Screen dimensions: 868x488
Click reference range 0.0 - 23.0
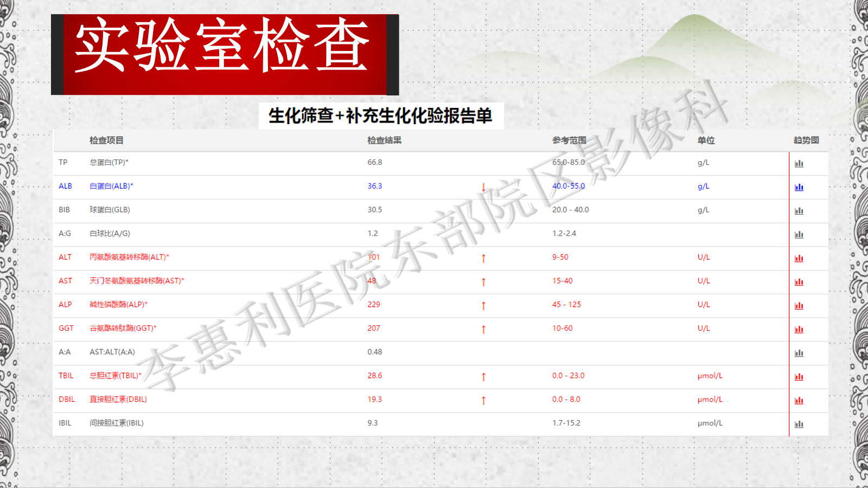point(569,375)
